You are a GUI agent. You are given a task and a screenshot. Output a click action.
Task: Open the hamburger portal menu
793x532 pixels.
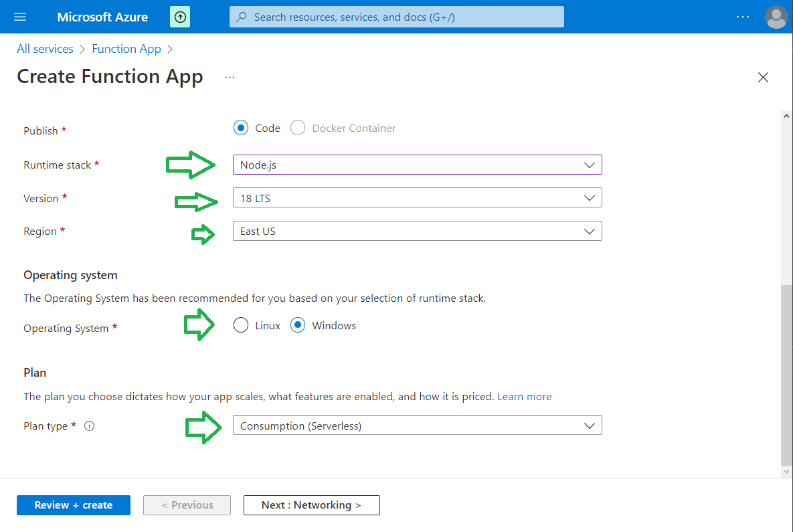click(x=20, y=17)
